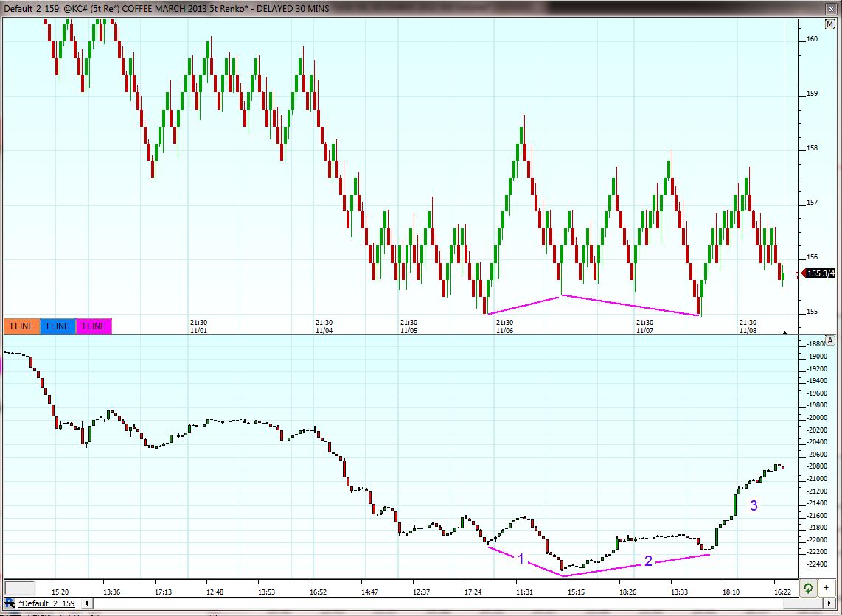The width and height of the screenshot is (842, 616).
Task: Click the purple label 1 on lower pane
Action: point(521,559)
